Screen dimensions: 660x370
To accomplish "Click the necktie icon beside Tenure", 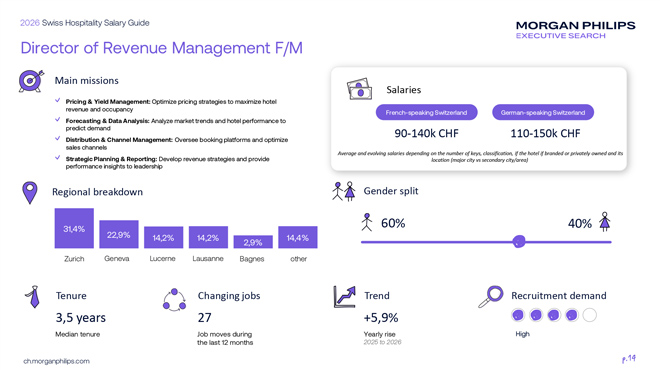I will 33,297.
